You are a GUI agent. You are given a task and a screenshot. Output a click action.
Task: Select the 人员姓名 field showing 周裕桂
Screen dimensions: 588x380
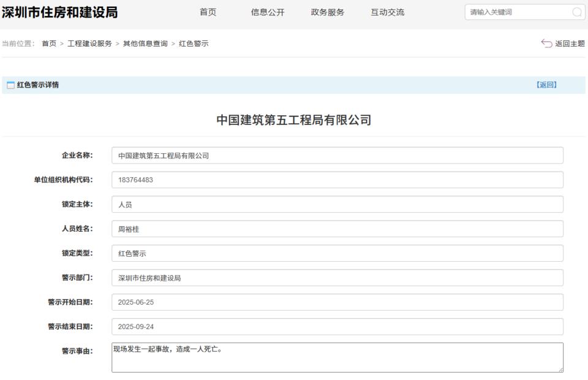337,229
